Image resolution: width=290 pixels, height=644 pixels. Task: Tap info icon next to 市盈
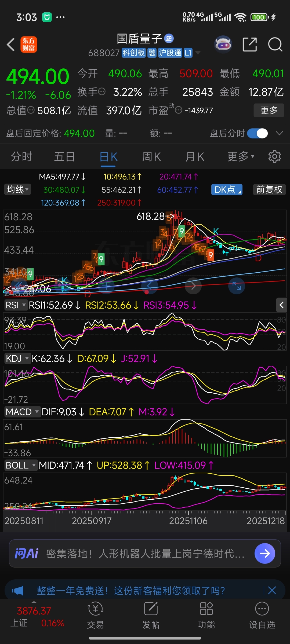tap(179, 110)
